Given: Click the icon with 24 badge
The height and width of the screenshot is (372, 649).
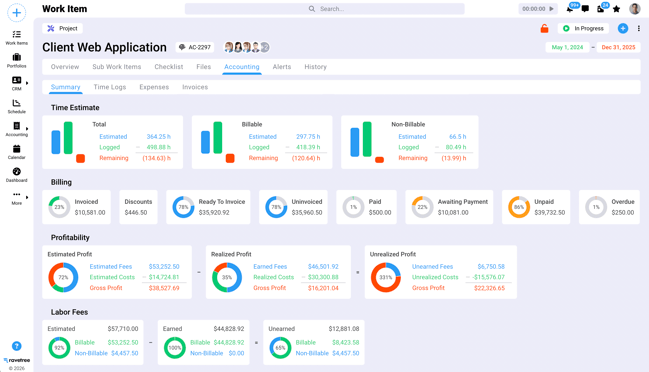Looking at the screenshot, I should click(x=601, y=9).
